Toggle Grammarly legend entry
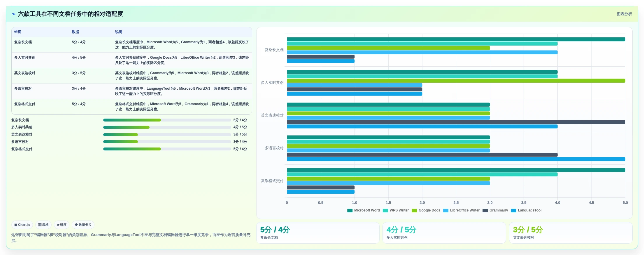The width and height of the screenshot is (644, 255). click(495, 211)
